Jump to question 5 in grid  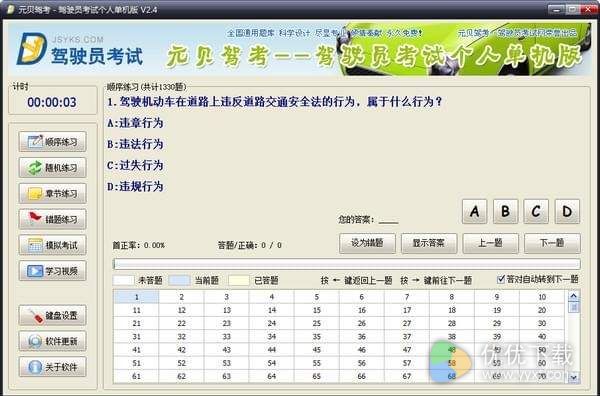(x=316, y=297)
